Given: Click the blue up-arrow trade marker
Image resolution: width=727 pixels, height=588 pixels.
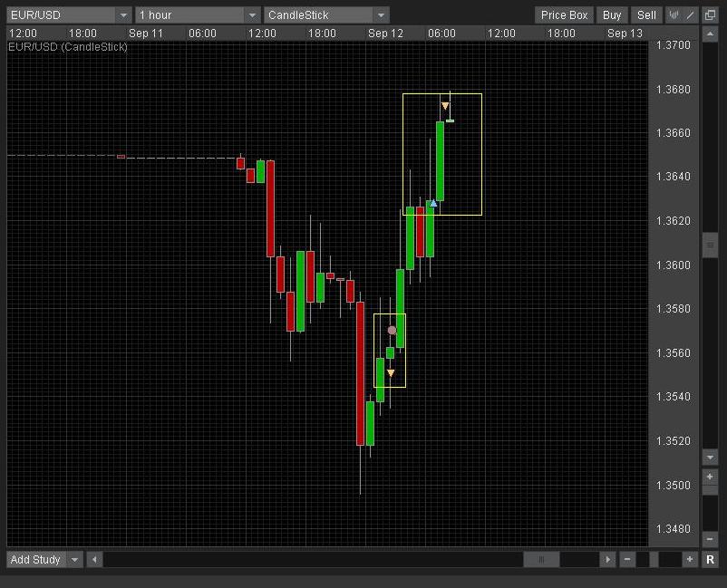Looking at the screenshot, I should click(433, 203).
